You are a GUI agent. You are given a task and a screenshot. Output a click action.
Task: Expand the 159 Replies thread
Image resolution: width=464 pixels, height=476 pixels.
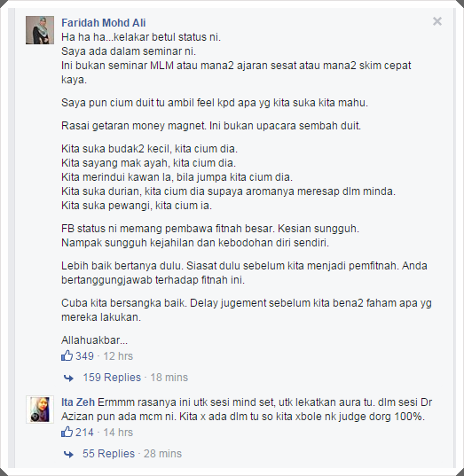coord(112,378)
